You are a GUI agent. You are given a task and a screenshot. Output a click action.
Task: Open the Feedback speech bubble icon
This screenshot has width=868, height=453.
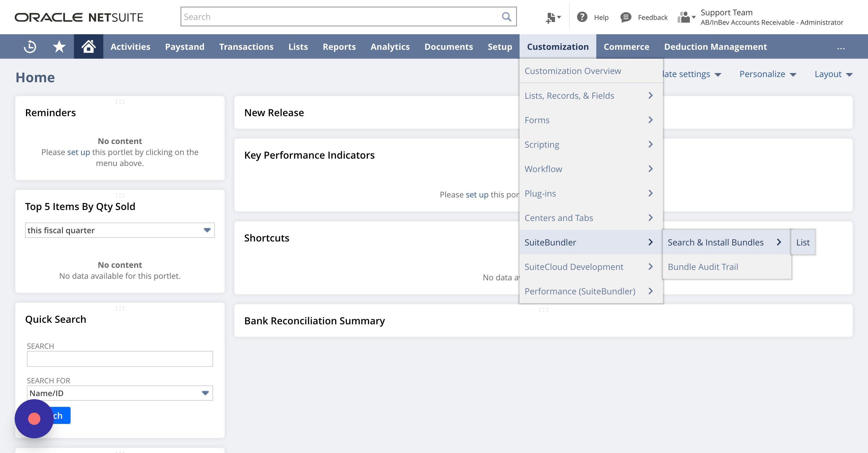tap(626, 17)
